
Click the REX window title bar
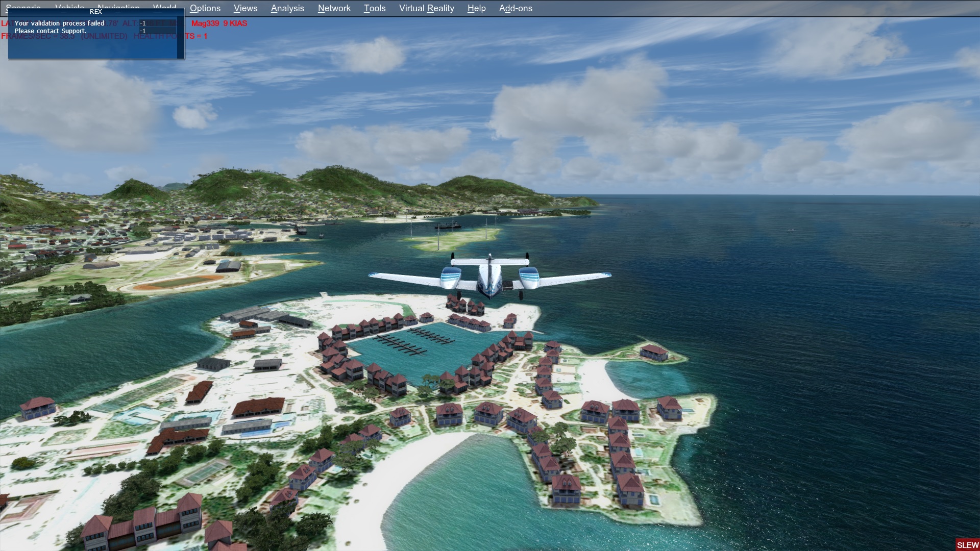pos(95,12)
